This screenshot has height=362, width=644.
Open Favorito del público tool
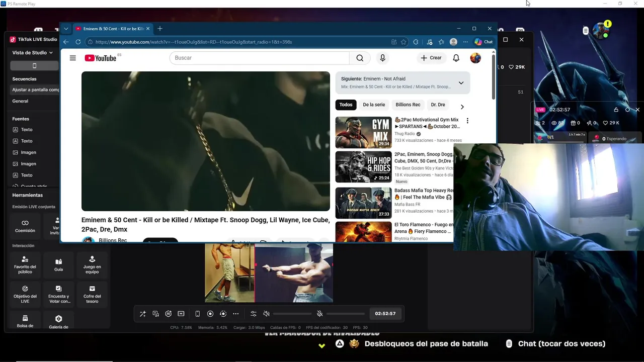tap(25, 265)
